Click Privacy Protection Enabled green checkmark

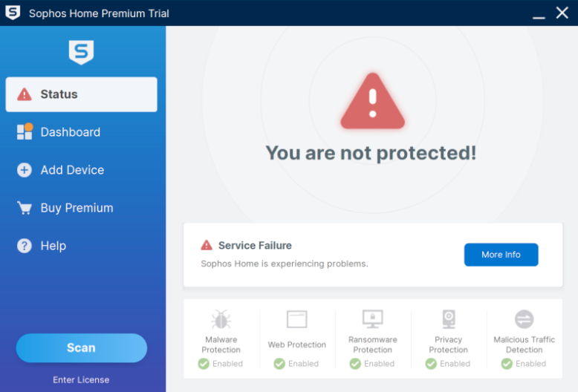click(431, 364)
